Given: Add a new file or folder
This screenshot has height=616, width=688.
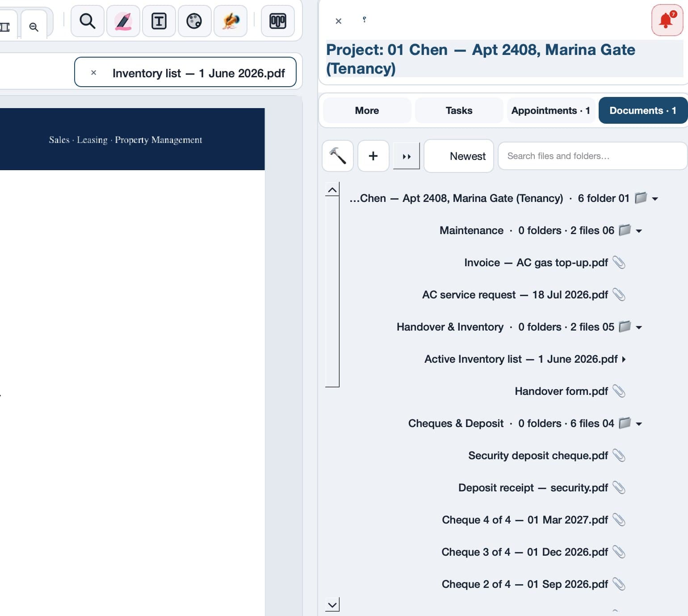Looking at the screenshot, I should (373, 156).
